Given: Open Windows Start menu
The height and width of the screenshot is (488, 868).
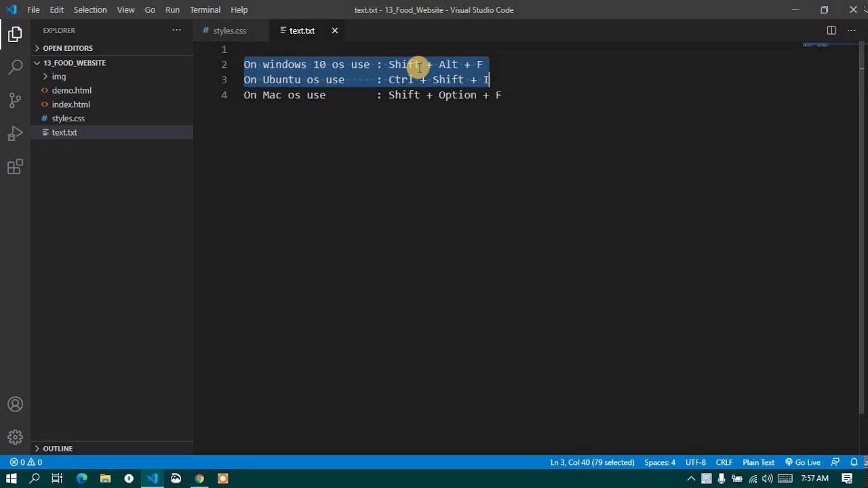Looking at the screenshot, I should 12,479.
